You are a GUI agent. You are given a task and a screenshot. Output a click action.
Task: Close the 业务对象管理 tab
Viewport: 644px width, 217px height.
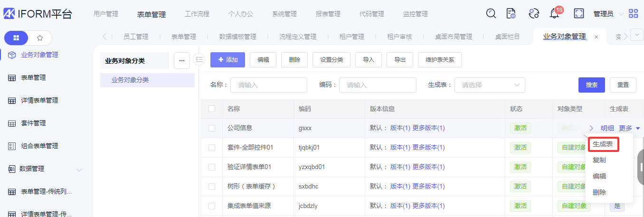pyautogui.click(x=597, y=37)
